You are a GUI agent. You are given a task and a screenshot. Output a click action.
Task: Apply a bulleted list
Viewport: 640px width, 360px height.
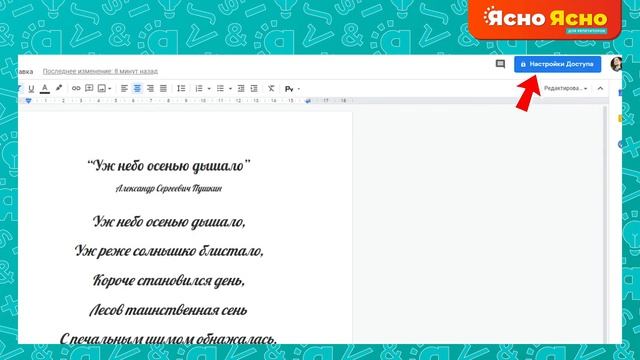pyautogui.click(x=220, y=88)
